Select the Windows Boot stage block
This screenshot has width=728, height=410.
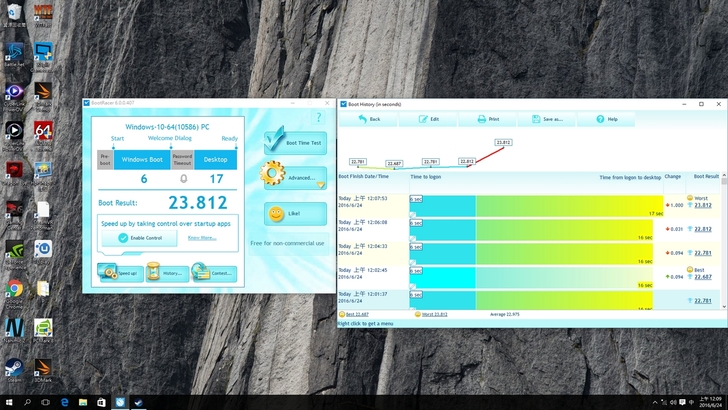142,160
